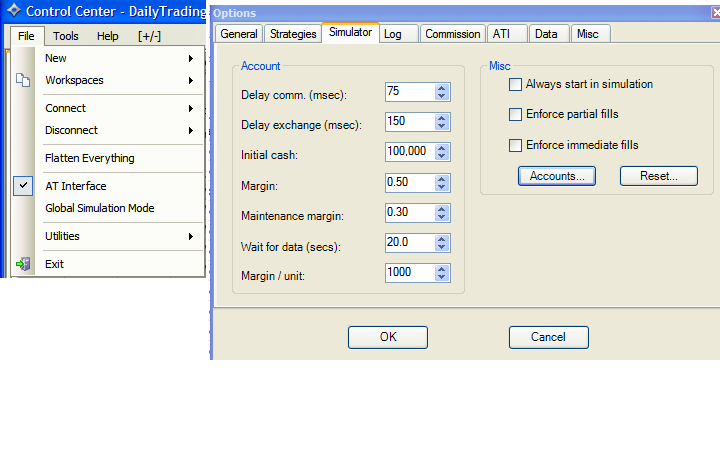The image size is (720, 450).
Task: Click the Exit door icon
Action: 23,264
